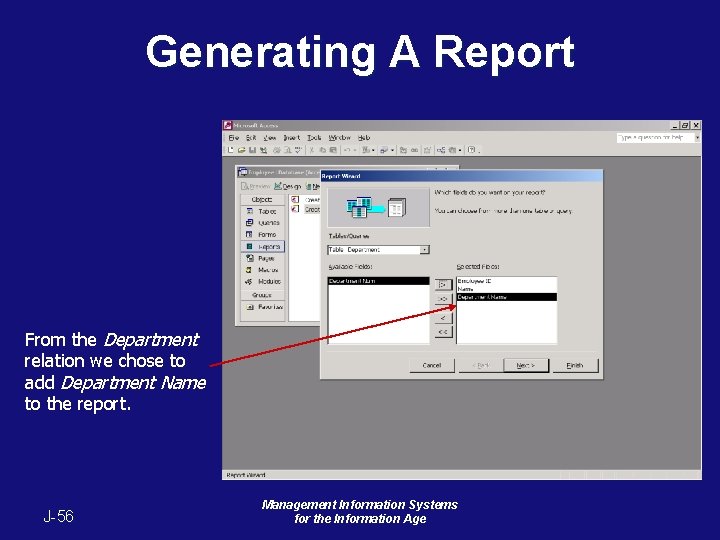Click the Microsoft Script Editor toolbar icon
Image resolution: width=720 pixels, height=540 pixels.
(414, 150)
